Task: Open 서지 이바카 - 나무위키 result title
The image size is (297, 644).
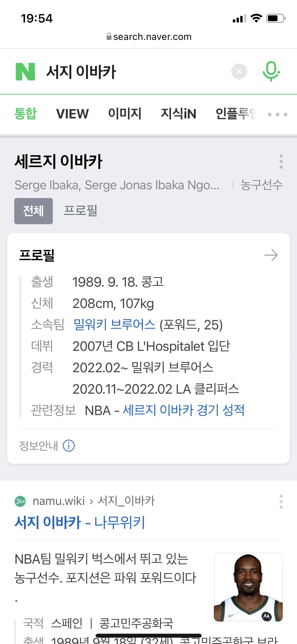Action: (x=80, y=523)
